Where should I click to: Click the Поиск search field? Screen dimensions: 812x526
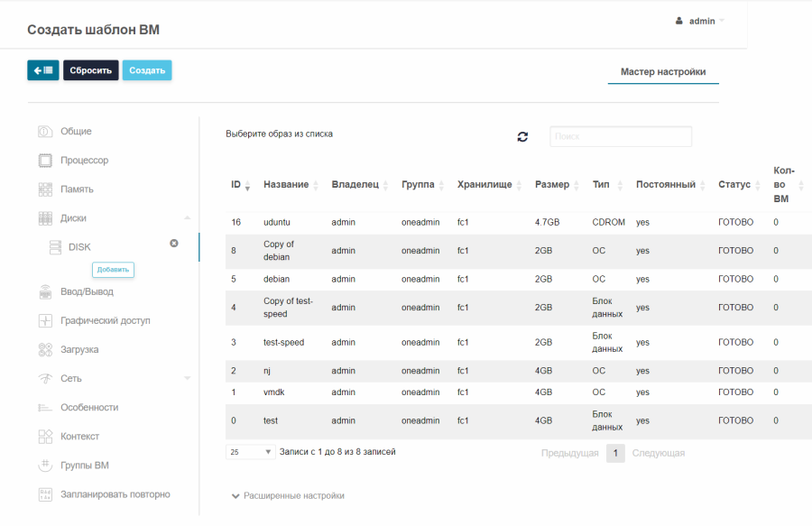pyautogui.click(x=621, y=136)
